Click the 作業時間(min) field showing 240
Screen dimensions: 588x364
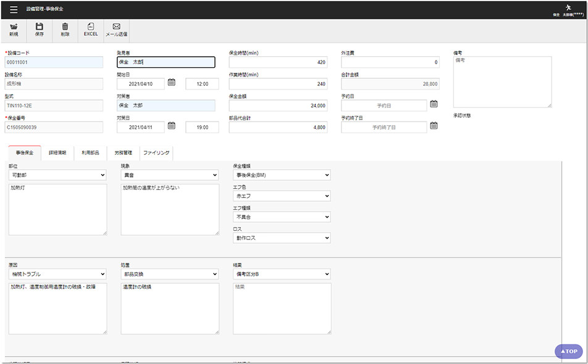tap(278, 84)
